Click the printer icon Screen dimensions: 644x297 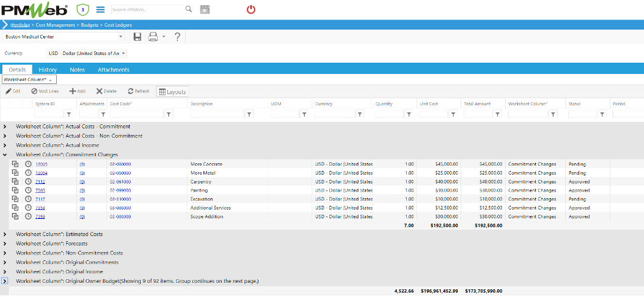[153, 37]
